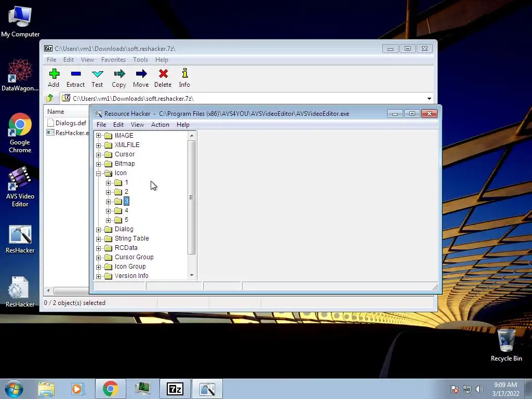
Task: Click the Add button in 7-Zip toolbar
Action: [54, 78]
